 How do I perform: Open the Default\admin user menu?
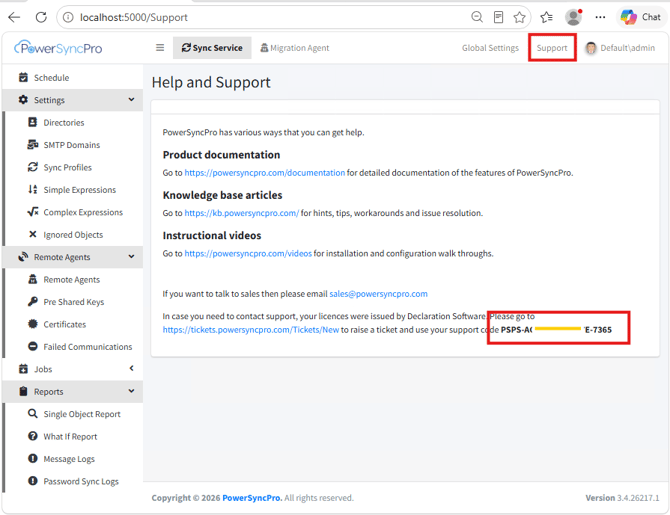pyautogui.click(x=620, y=48)
